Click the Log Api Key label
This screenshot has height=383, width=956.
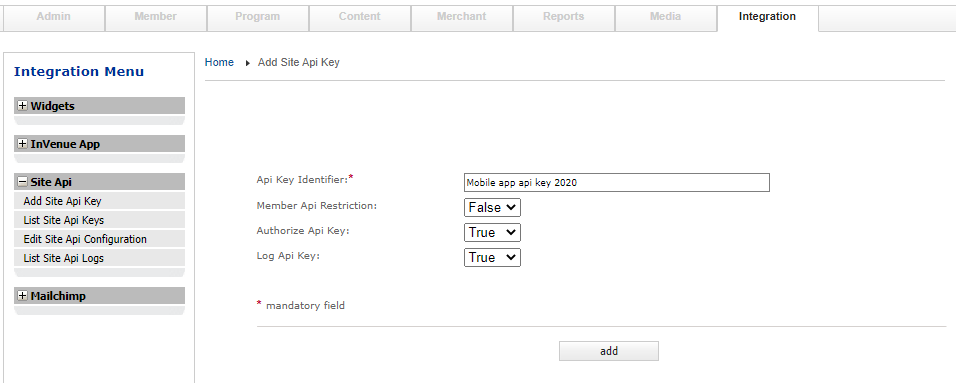288,256
